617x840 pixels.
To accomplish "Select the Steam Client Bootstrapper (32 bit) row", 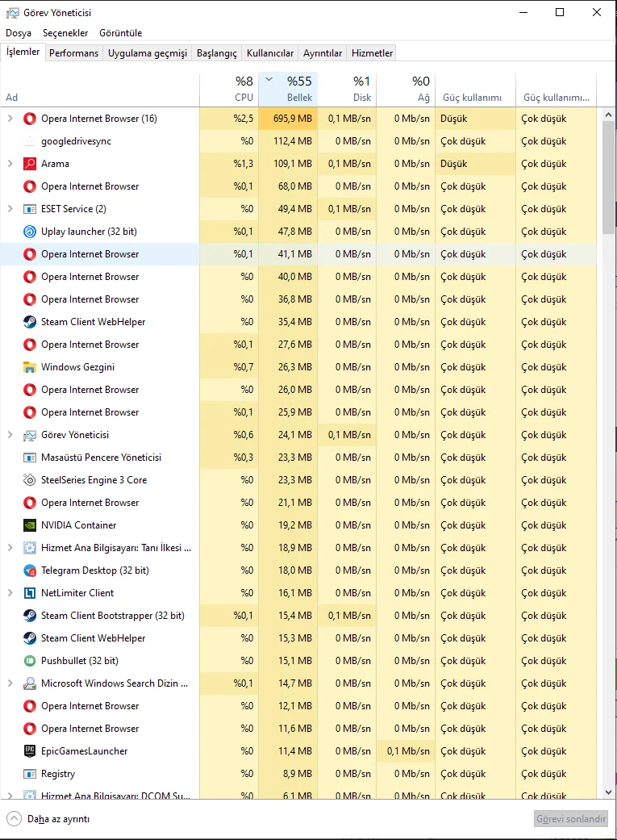I will pos(298,616).
